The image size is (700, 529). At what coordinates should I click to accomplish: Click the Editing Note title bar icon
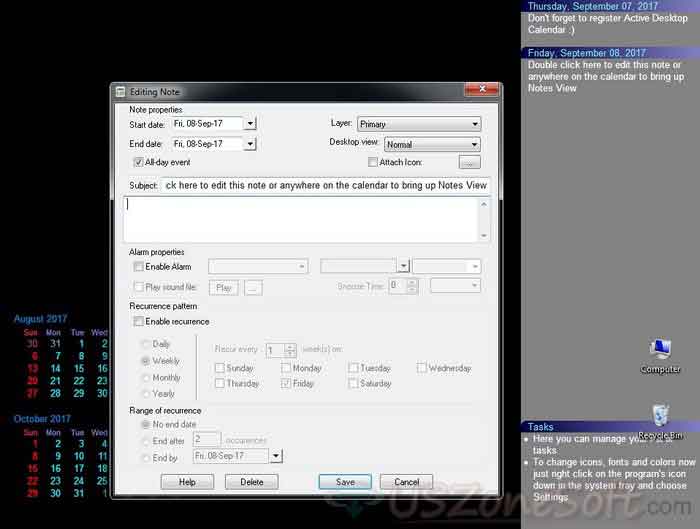[121, 92]
